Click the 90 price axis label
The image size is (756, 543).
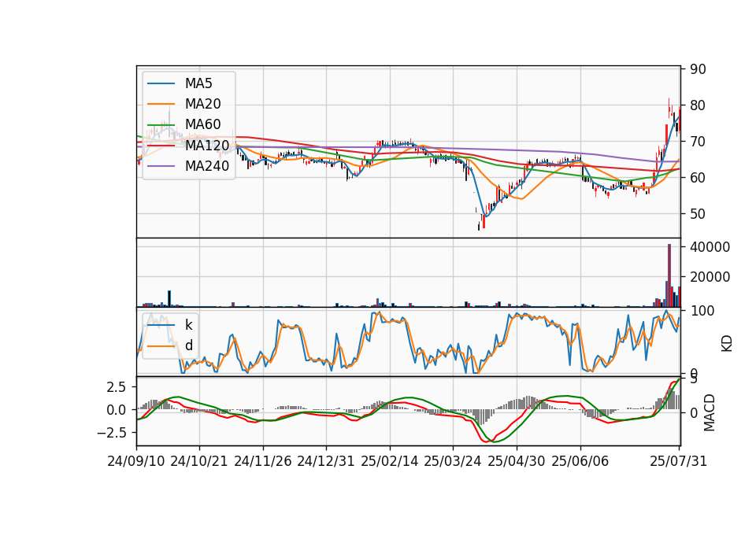(x=698, y=69)
